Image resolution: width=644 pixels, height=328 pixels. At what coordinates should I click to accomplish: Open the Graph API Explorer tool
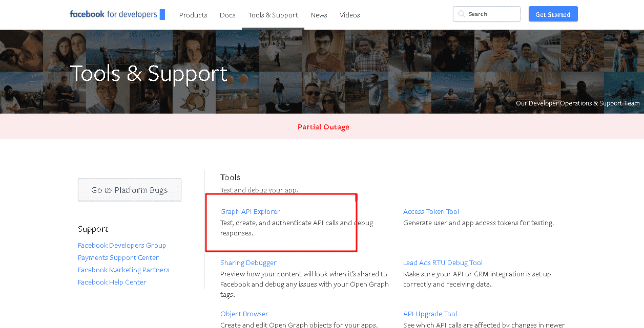[250, 211]
